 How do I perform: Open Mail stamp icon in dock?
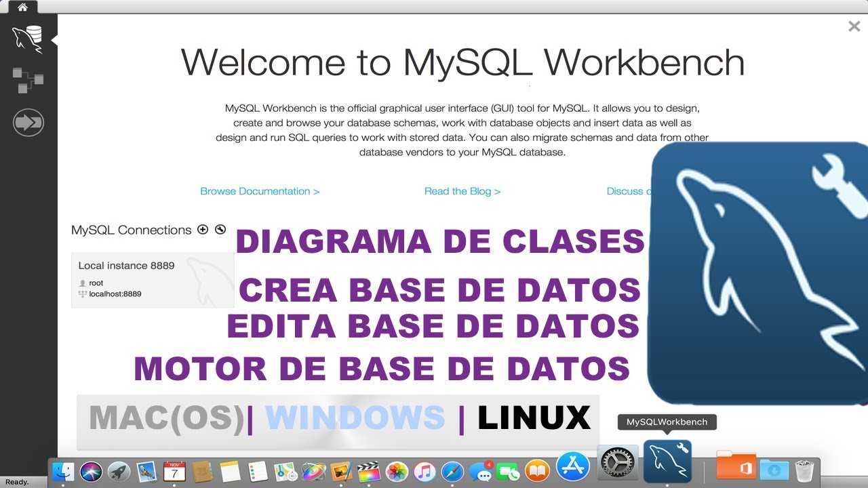(x=146, y=472)
